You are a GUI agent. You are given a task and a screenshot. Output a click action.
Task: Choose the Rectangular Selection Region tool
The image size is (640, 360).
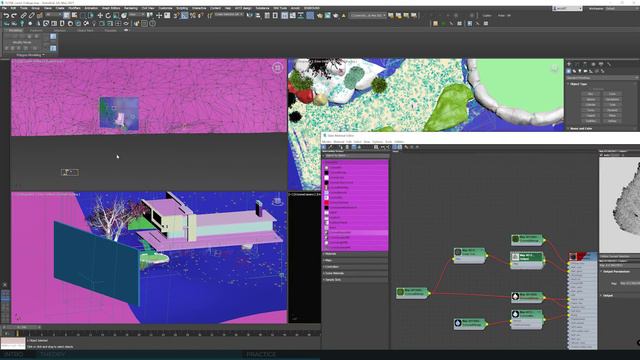83,16
